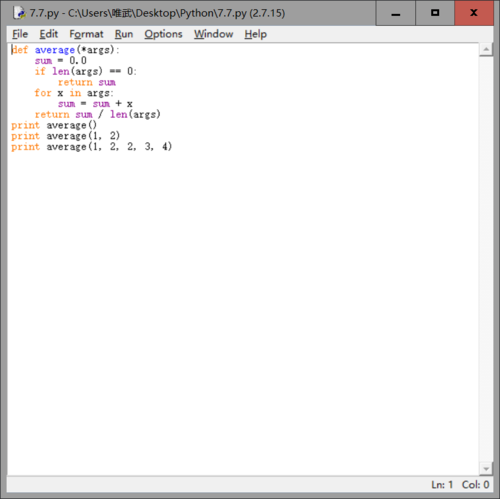
Task: Click the scrollbar up arrow
Action: [x=486, y=50]
